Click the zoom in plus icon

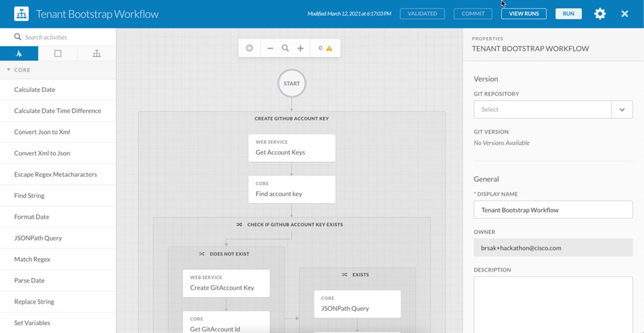(x=300, y=48)
